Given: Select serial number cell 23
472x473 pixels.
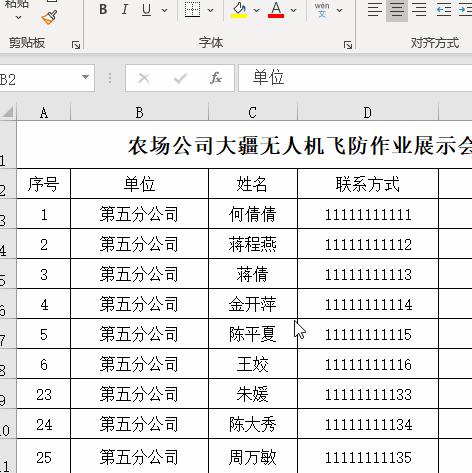Looking at the screenshot, I should pos(44,394).
